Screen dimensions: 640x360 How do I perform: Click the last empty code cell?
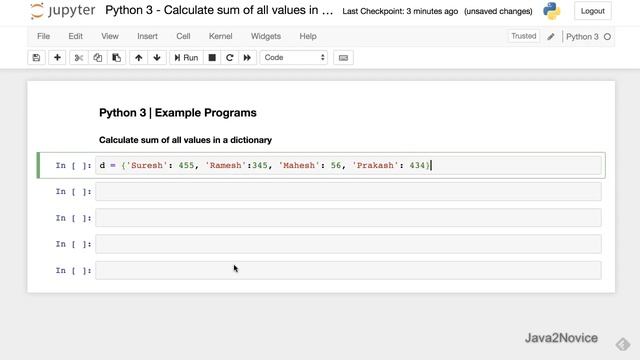coord(348,271)
